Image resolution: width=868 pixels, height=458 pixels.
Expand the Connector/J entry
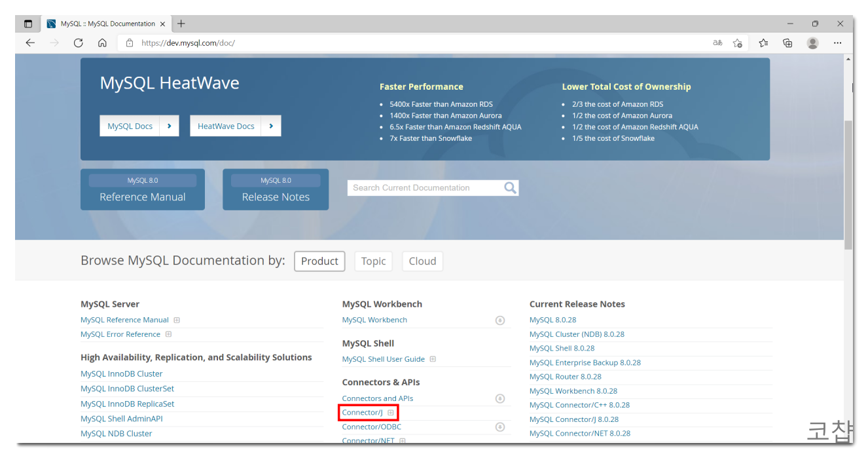point(391,413)
